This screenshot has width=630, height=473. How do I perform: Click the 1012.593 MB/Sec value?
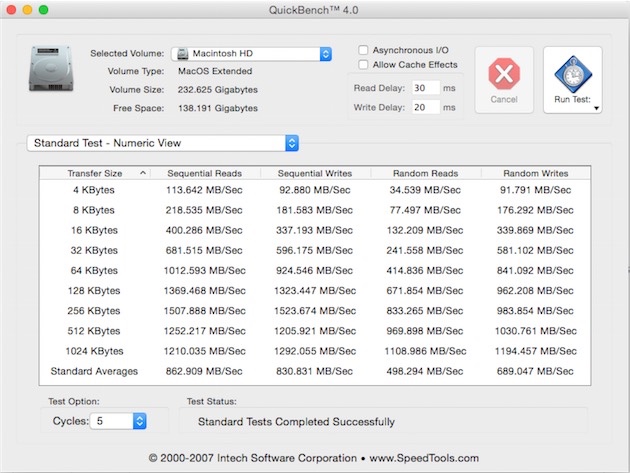(205, 270)
